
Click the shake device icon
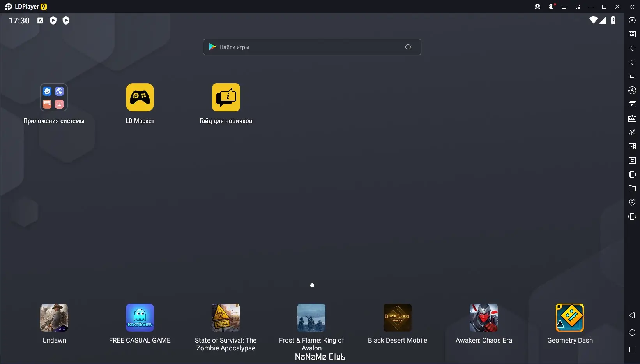coord(632,174)
